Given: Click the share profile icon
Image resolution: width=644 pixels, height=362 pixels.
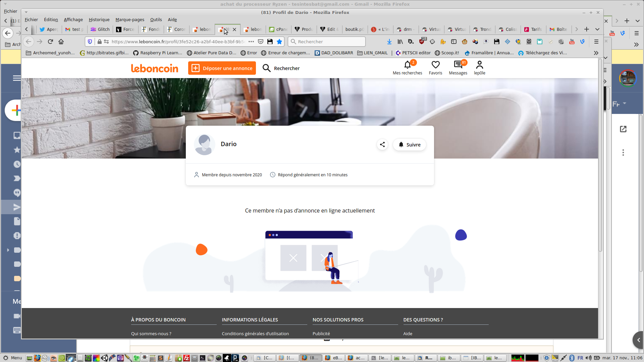Looking at the screenshot, I should (382, 144).
